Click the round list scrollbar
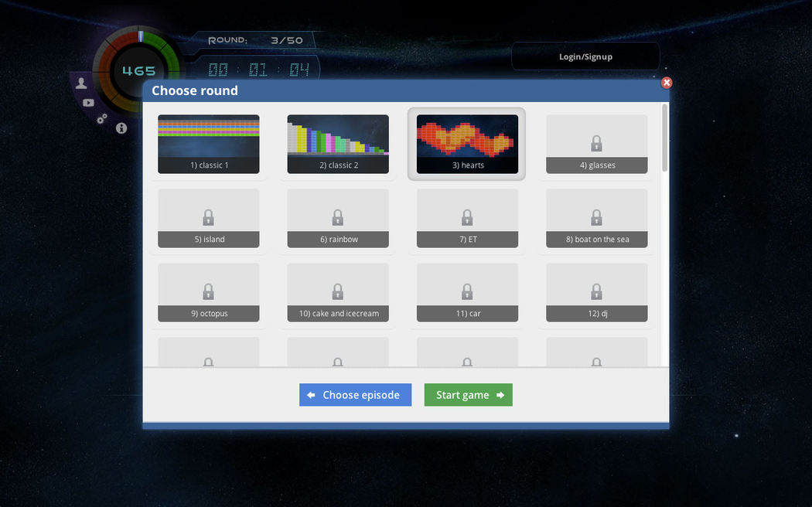This screenshot has height=507, width=812. [x=664, y=139]
